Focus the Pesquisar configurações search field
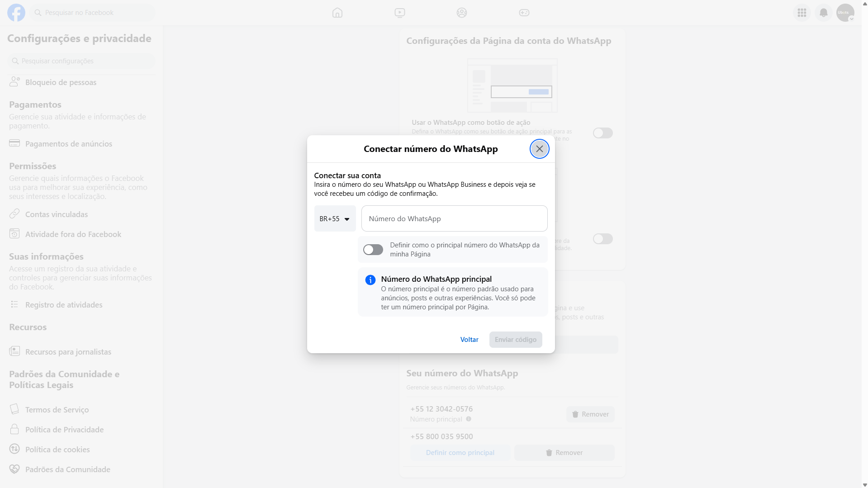Viewport: 868px width, 488px height. click(x=81, y=61)
